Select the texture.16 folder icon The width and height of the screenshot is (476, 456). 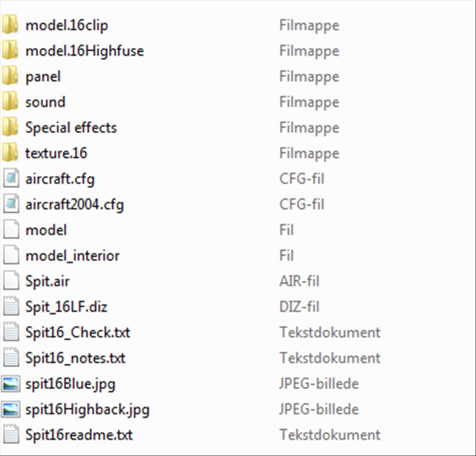click(10, 153)
